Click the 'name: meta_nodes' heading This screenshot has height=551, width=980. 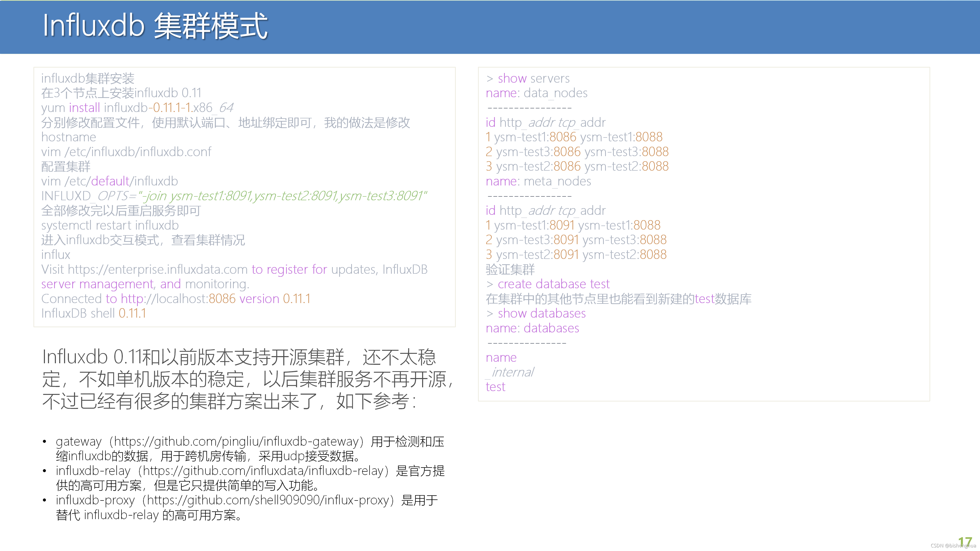[x=538, y=181]
